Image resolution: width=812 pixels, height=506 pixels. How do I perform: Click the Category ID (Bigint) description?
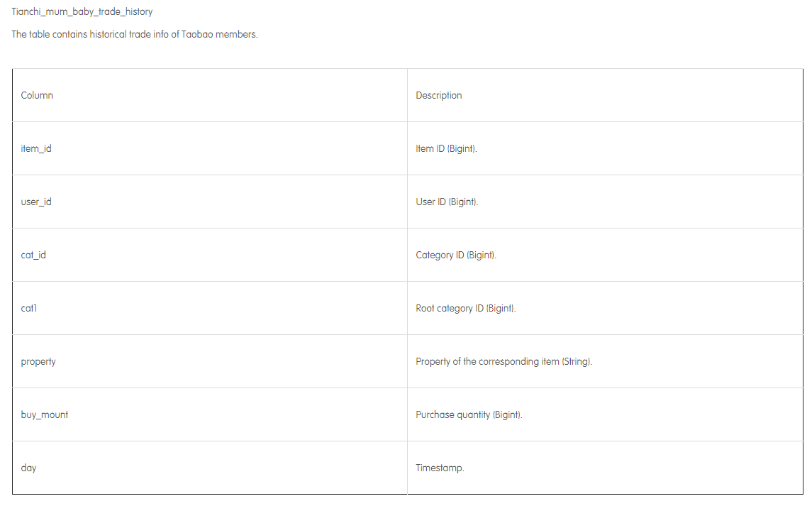pyautogui.click(x=456, y=255)
